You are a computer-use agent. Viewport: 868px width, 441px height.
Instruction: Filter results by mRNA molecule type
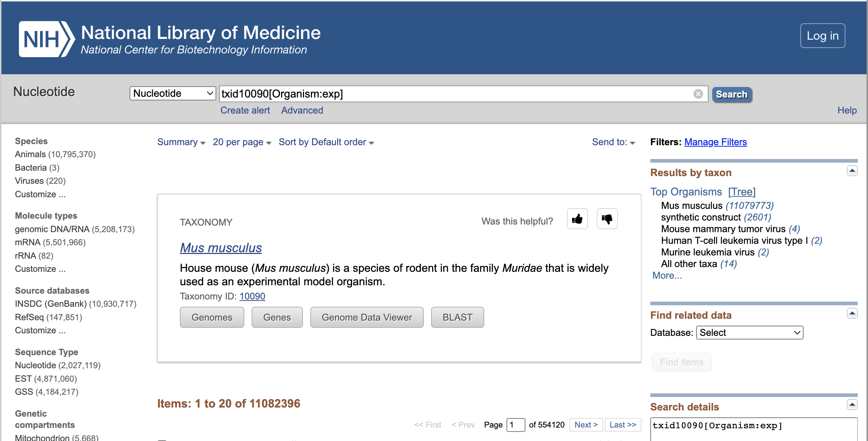(28, 242)
